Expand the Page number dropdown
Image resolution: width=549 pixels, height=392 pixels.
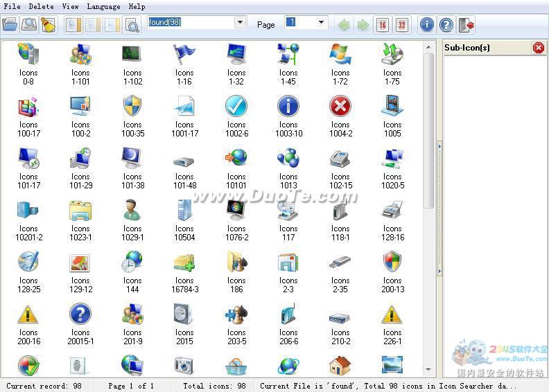[321, 22]
